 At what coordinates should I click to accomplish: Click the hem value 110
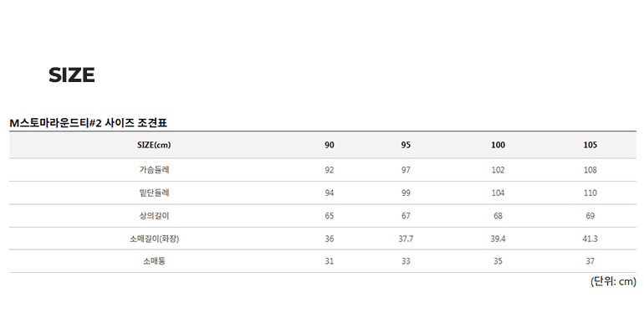(x=590, y=193)
